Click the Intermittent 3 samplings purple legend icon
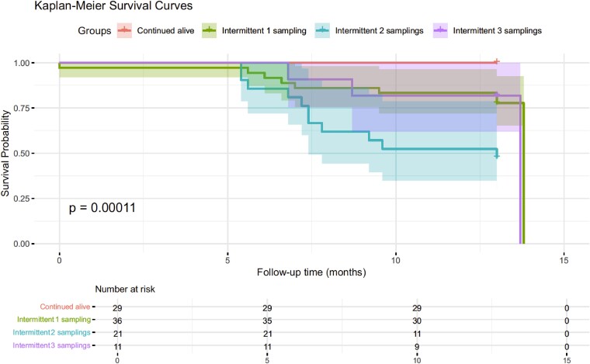This screenshot has width=590, height=364. [441, 30]
